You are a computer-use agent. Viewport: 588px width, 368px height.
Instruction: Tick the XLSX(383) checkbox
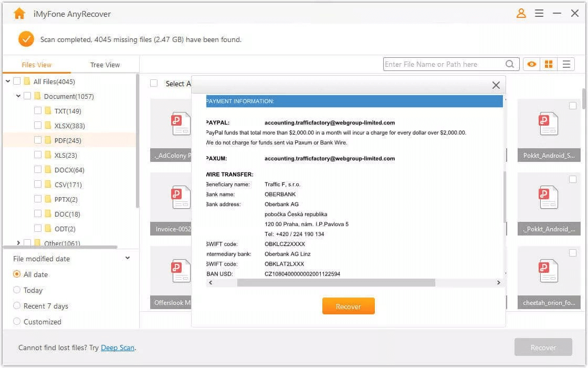click(38, 126)
